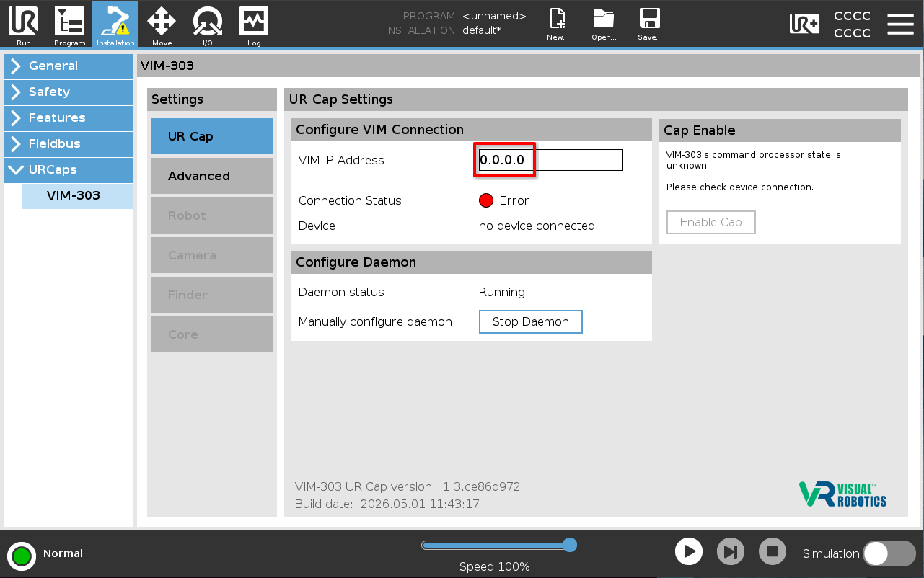Click the CCCC text in header
924x578 pixels.
pyautogui.click(x=853, y=25)
